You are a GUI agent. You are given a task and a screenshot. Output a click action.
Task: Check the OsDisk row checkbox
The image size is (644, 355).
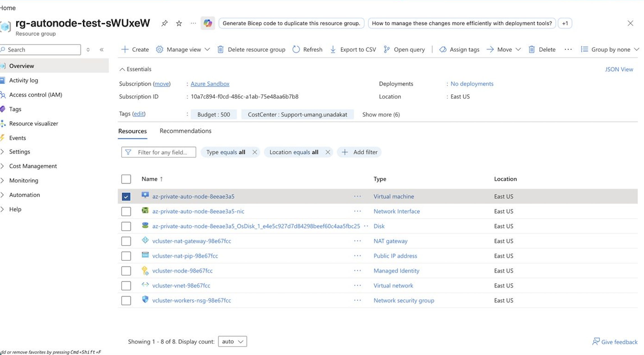pos(126,226)
